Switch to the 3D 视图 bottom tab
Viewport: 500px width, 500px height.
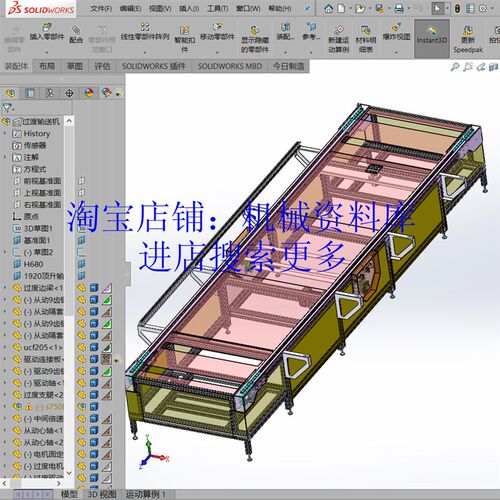[x=102, y=494]
